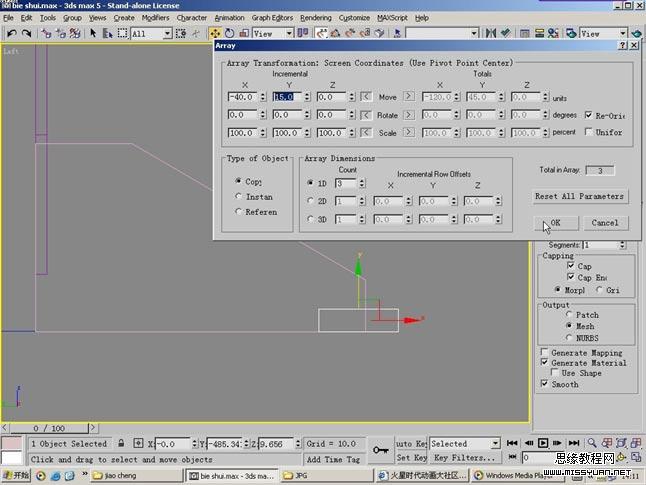Cancel the Array dialog
646x485 pixels.
[x=605, y=223]
